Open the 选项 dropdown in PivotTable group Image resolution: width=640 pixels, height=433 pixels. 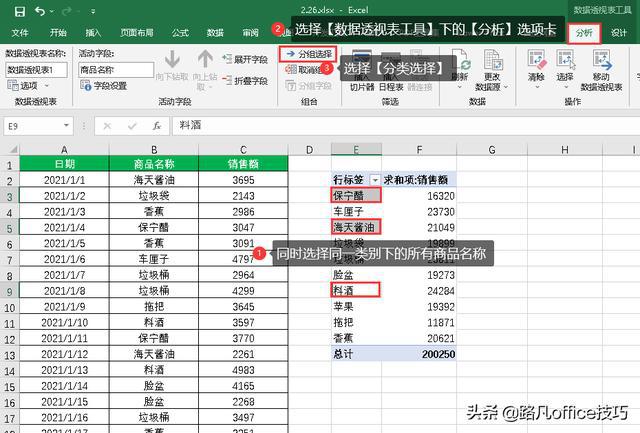28,86
